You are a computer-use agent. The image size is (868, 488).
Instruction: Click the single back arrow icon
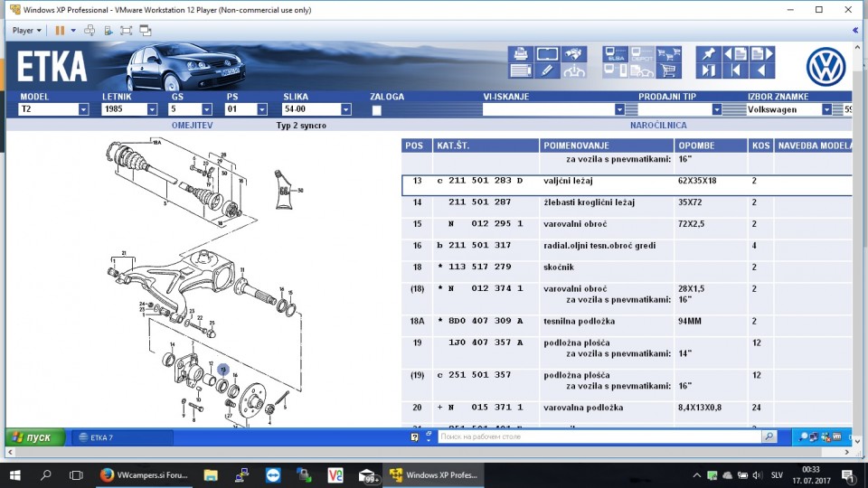click(x=761, y=70)
